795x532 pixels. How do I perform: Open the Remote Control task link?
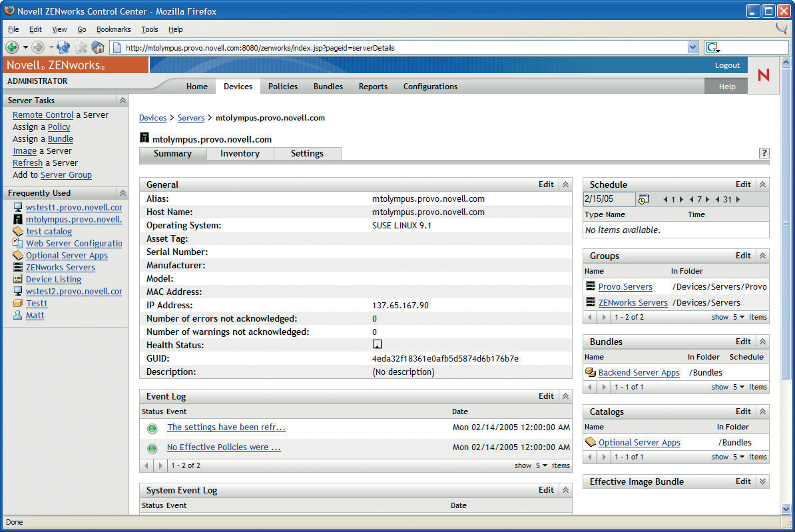tap(43, 115)
